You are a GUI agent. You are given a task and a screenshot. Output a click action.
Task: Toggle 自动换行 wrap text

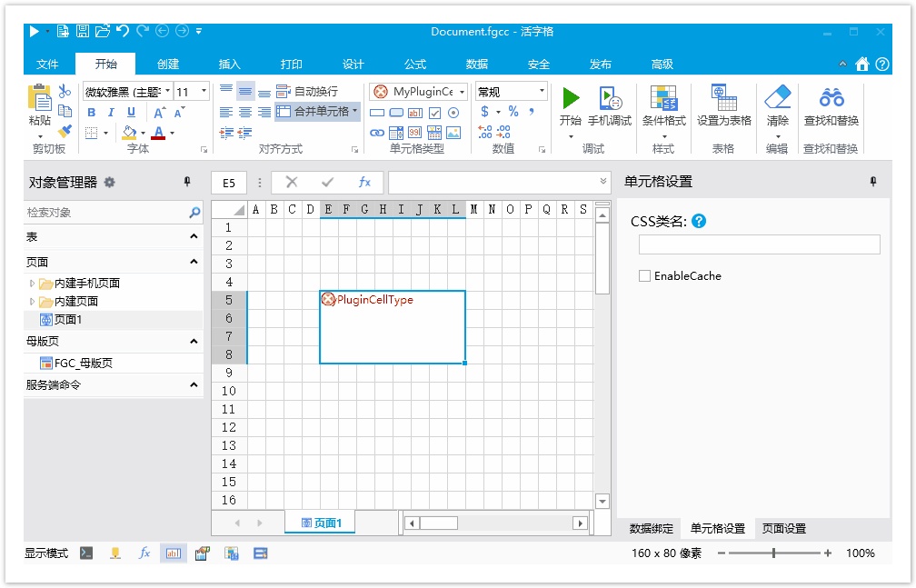[x=307, y=91]
